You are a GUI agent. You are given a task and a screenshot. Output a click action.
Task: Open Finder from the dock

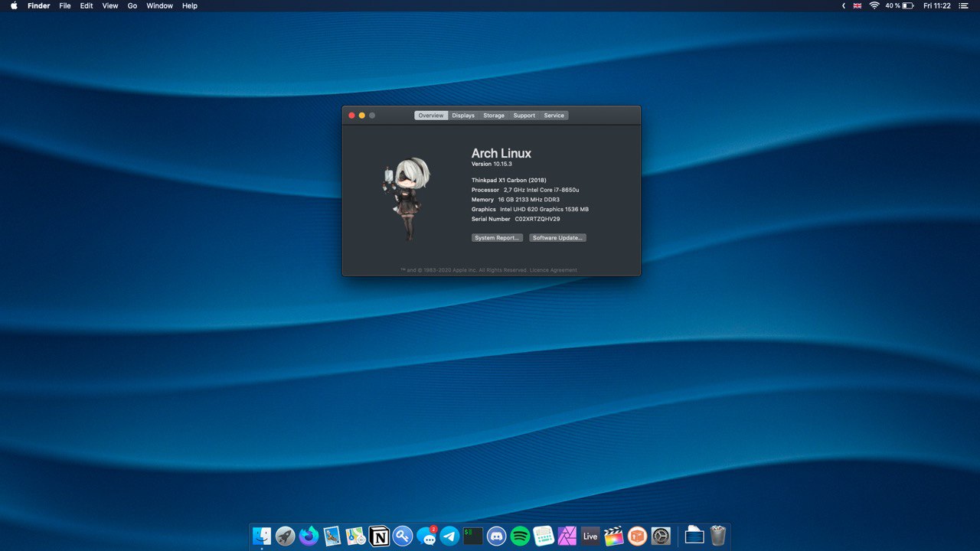[x=262, y=536]
